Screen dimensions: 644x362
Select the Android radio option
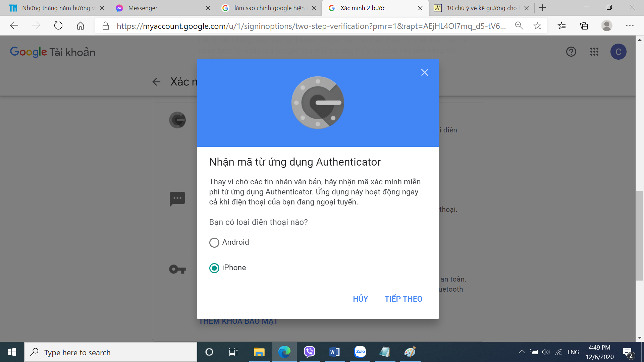click(214, 242)
